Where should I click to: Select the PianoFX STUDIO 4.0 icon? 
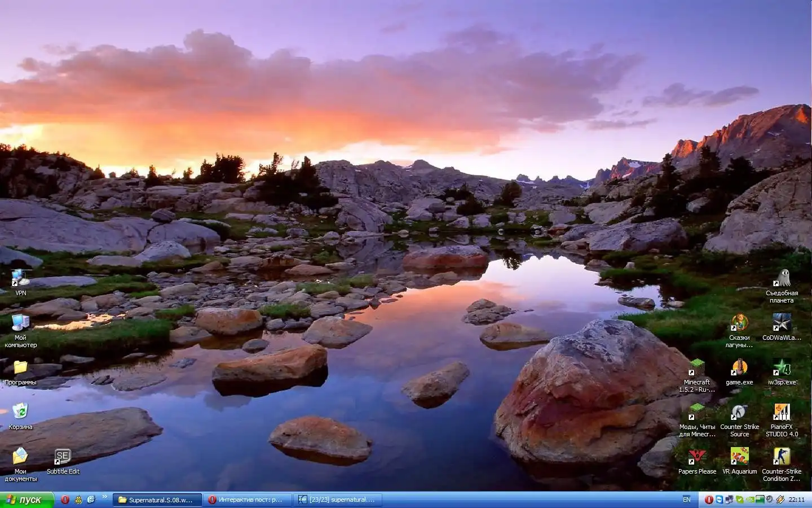(x=782, y=413)
